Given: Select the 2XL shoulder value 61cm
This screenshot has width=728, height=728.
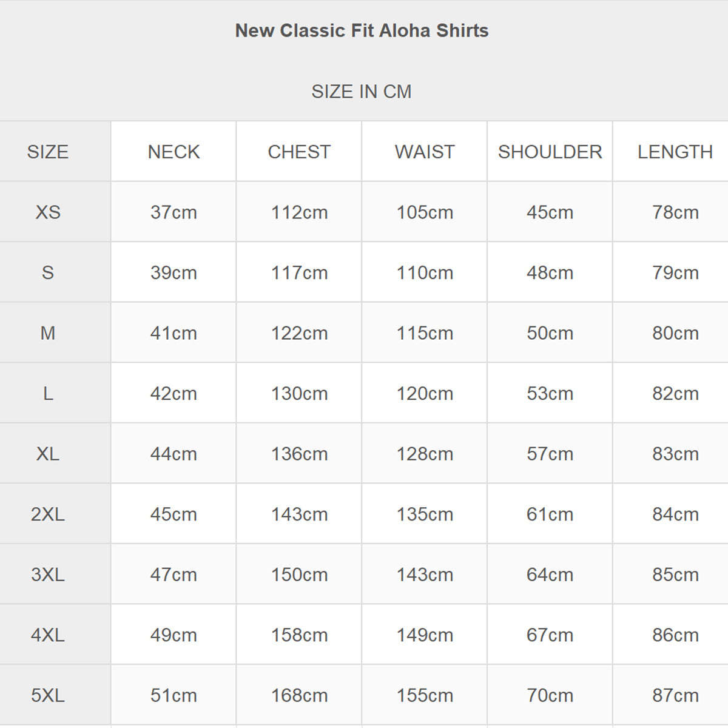Looking at the screenshot, I should coord(550,514).
